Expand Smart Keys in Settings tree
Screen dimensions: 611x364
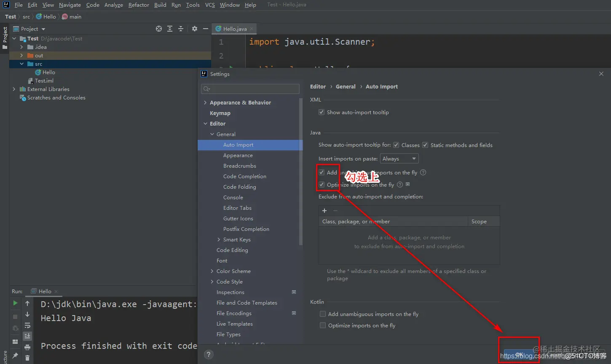[x=219, y=239]
